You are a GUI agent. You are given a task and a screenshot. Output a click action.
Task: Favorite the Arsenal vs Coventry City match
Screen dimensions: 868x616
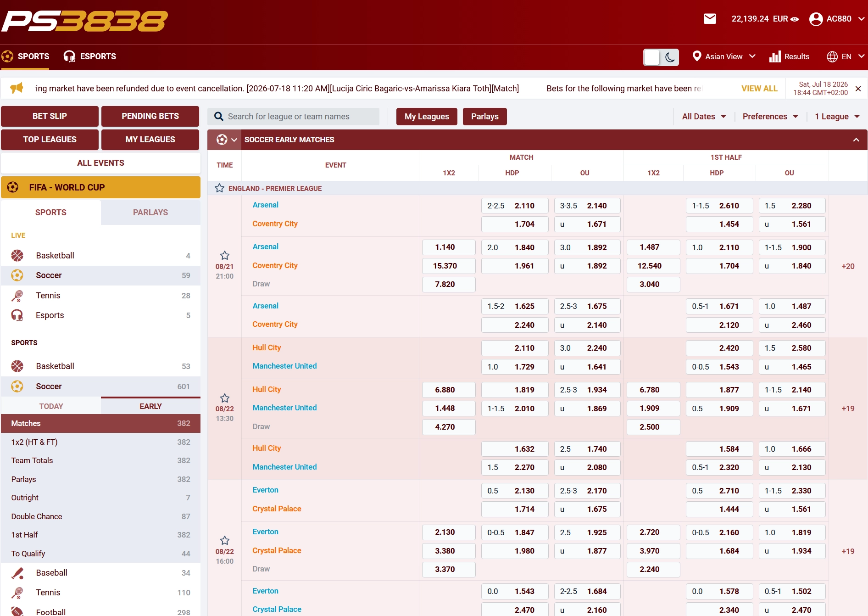(225, 255)
